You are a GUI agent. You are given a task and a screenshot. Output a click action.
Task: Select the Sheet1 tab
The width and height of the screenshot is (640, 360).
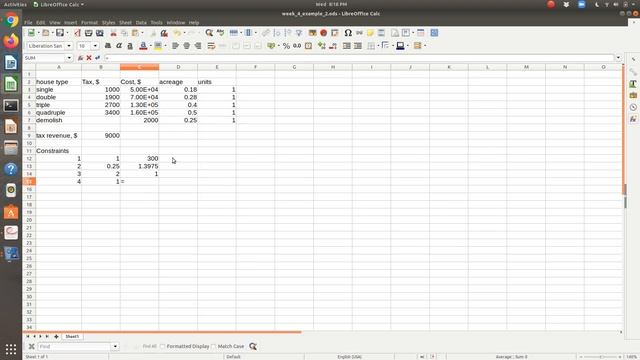[x=72, y=337]
